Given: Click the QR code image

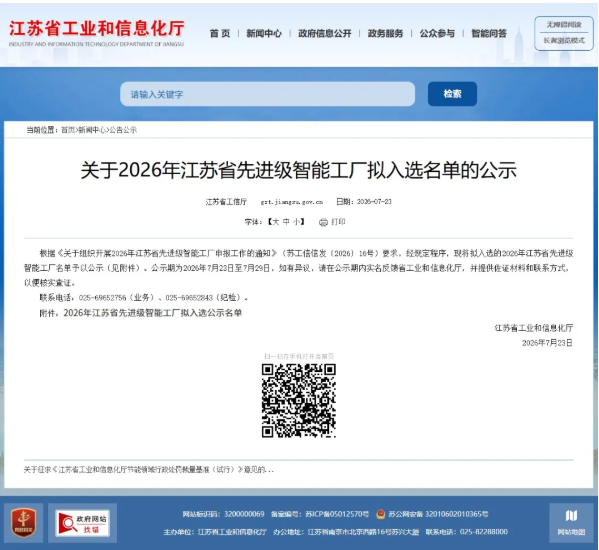Looking at the screenshot, I should [x=299, y=400].
